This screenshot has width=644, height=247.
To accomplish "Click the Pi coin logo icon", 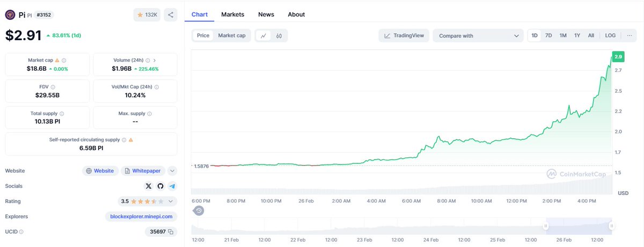I will point(10,14).
